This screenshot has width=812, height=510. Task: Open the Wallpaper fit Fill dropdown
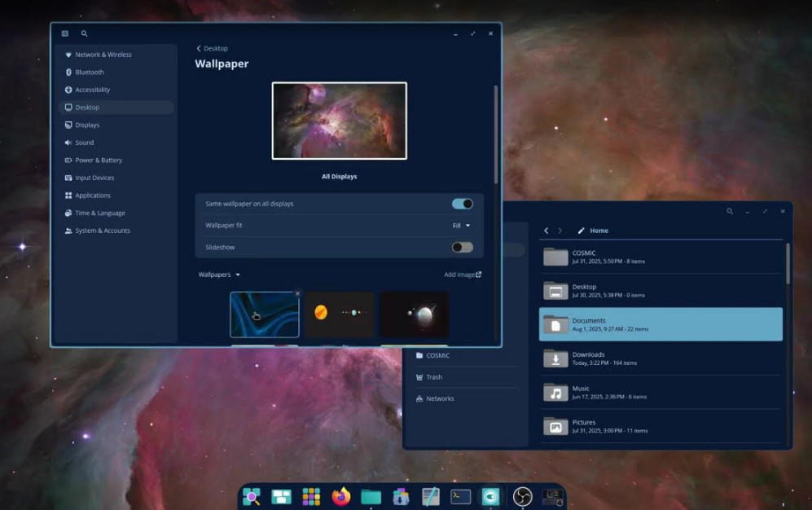(x=461, y=225)
